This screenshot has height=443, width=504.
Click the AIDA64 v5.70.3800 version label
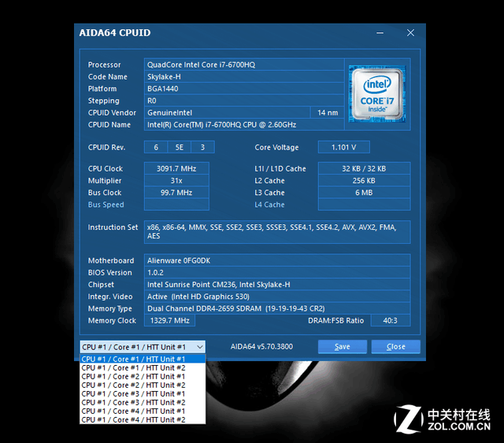[261, 347]
